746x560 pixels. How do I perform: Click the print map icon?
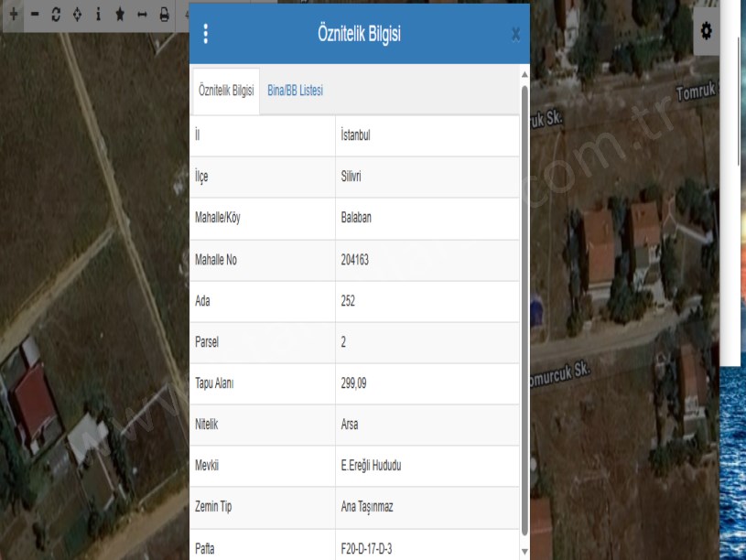pos(164,15)
